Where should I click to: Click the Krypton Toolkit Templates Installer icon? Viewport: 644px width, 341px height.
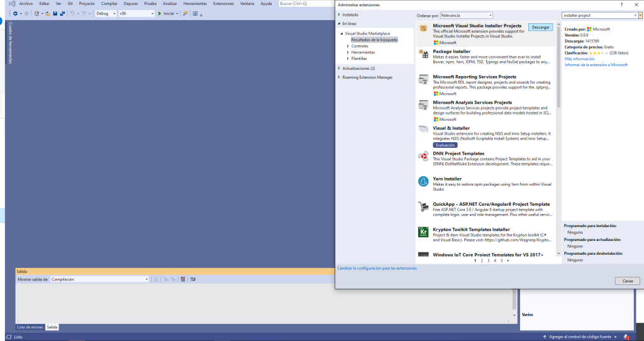coord(423,232)
